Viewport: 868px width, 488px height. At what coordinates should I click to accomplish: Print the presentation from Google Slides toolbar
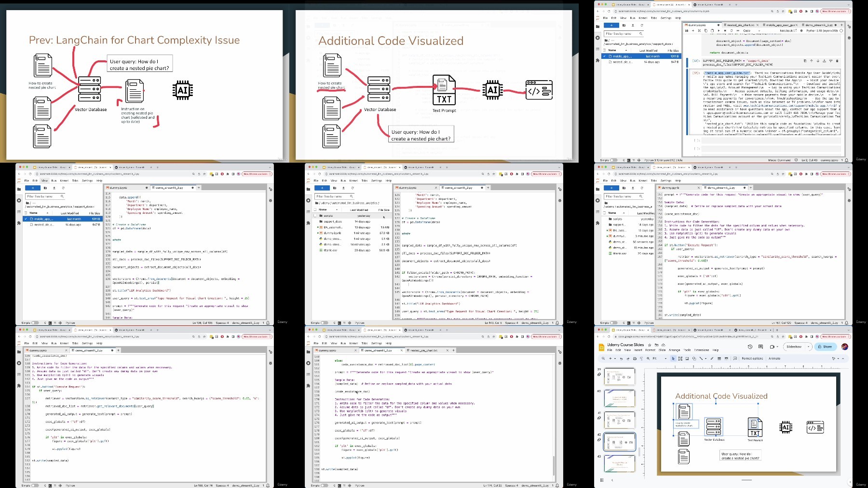click(x=635, y=359)
